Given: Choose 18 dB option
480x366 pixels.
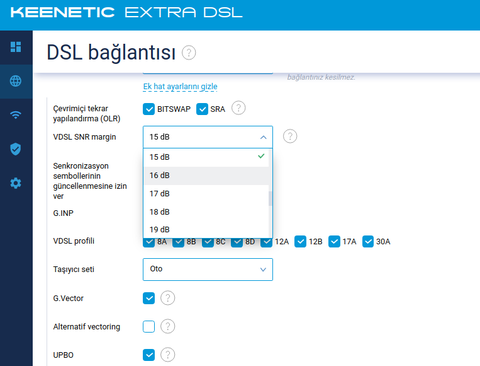Looking at the screenshot, I should point(207,212).
